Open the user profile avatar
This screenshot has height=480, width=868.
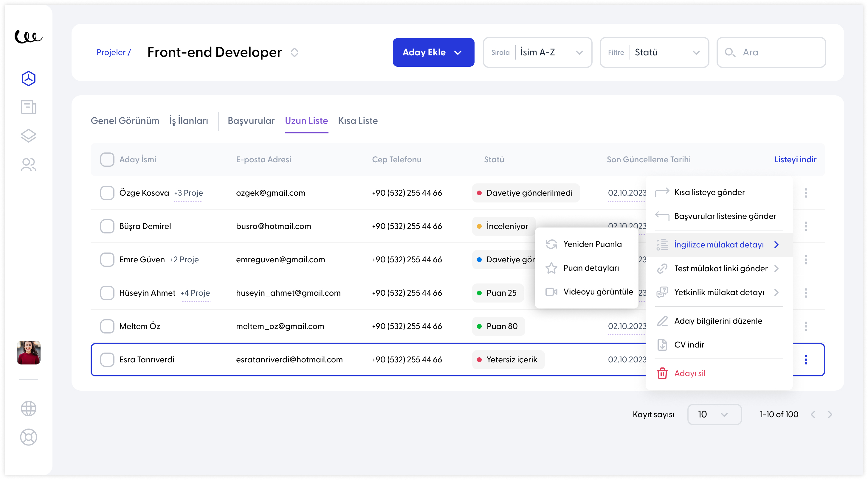pos(28,353)
